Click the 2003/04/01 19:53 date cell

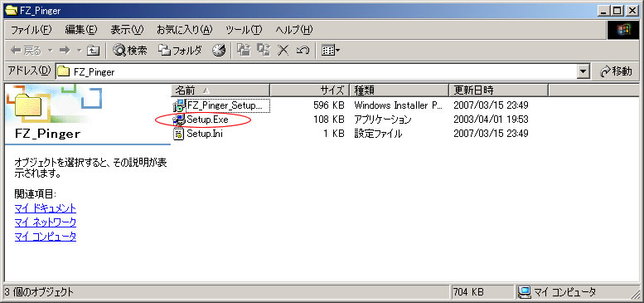tap(491, 120)
